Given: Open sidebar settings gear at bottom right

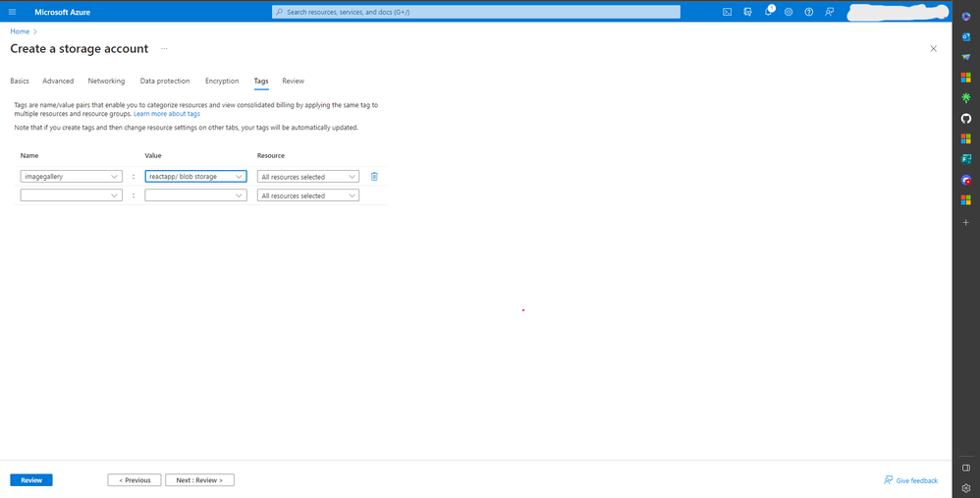Looking at the screenshot, I should [965, 488].
